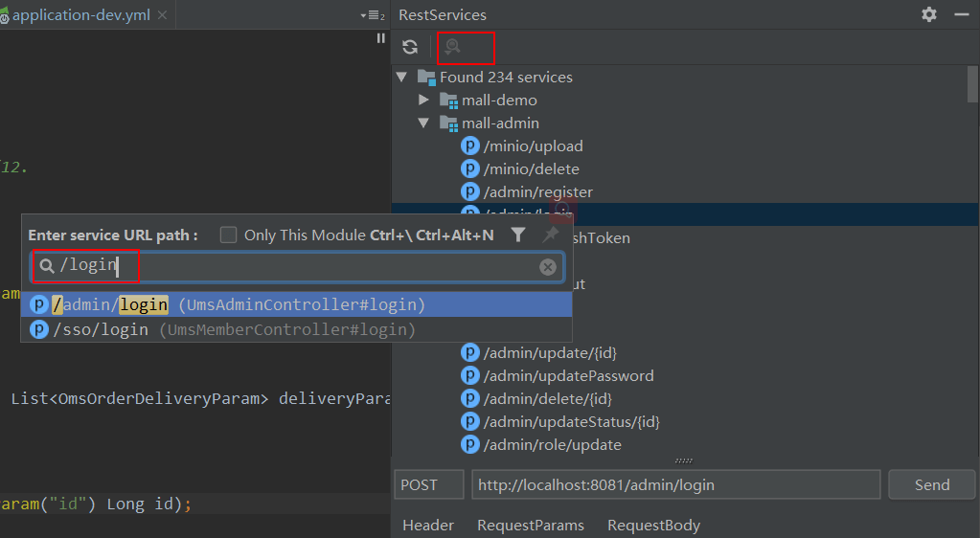Click the Found 234 services label
The image size is (980, 538).
coord(506,77)
